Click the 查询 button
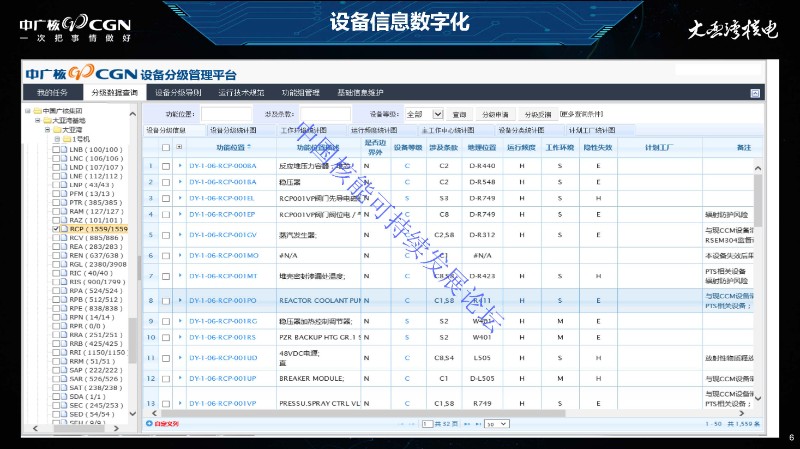The width and height of the screenshot is (800, 449). click(x=459, y=115)
